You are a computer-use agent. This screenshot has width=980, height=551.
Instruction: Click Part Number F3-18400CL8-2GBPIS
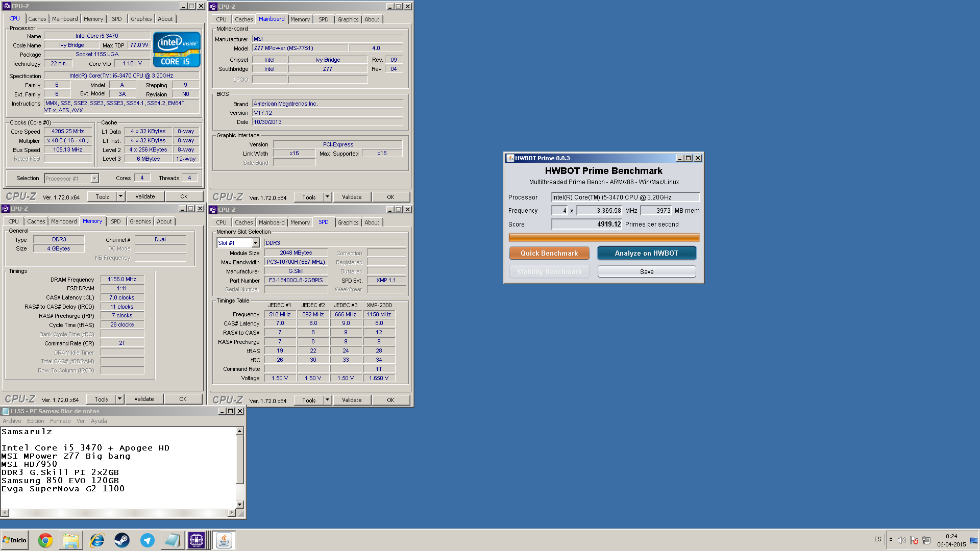pyautogui.click(x=296, y=280)
